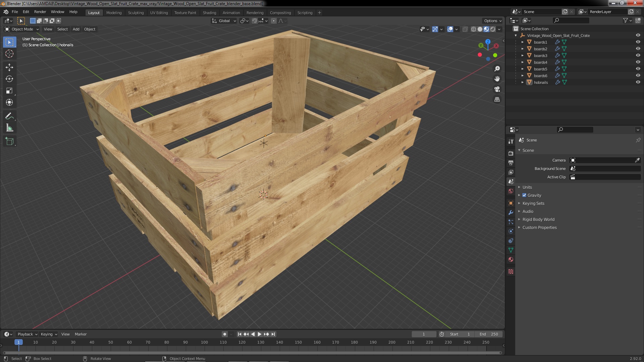This screenshot has width=644, height=362.
Task: Open the Material properties tab
Action: [x=511, y=259]
